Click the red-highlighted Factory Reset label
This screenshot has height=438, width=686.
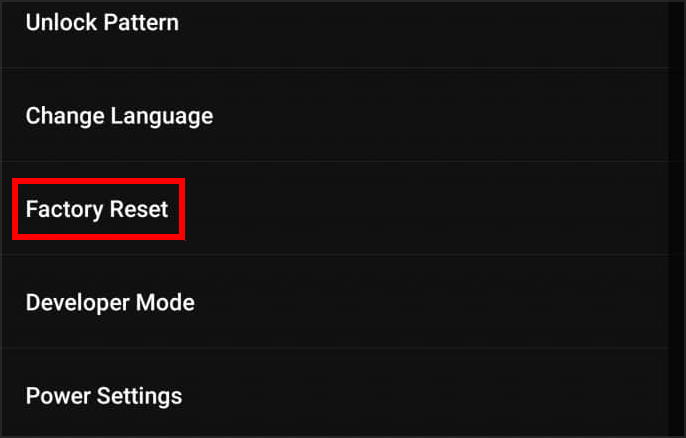click(97, 210)
